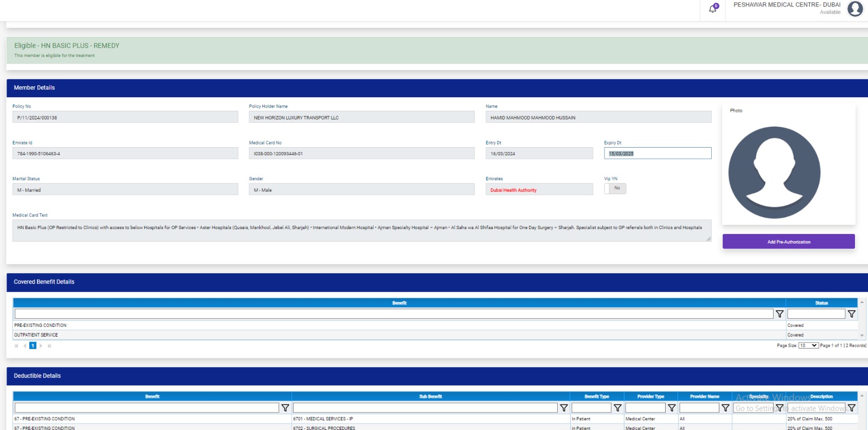Click filter icon for Covered Benefit column

pyautogui.click(x=780, y=314)
